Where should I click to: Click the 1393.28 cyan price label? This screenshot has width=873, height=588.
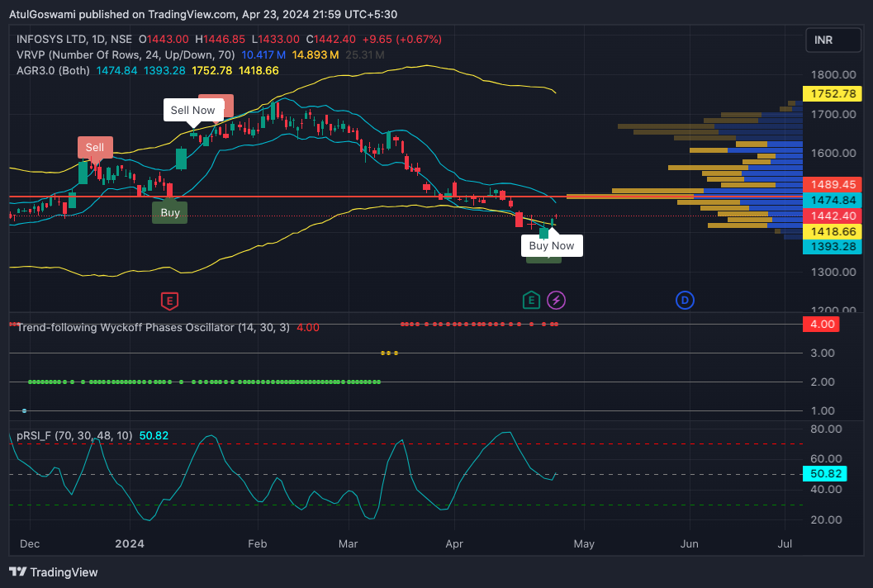(833, 247)
